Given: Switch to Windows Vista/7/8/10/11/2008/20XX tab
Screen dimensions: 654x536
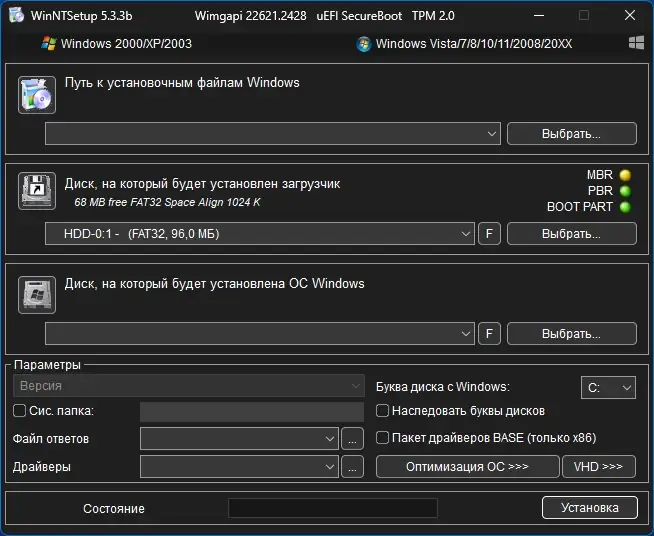Looking at the screenshot, I should pyautogui.click(x=464, y=44).
